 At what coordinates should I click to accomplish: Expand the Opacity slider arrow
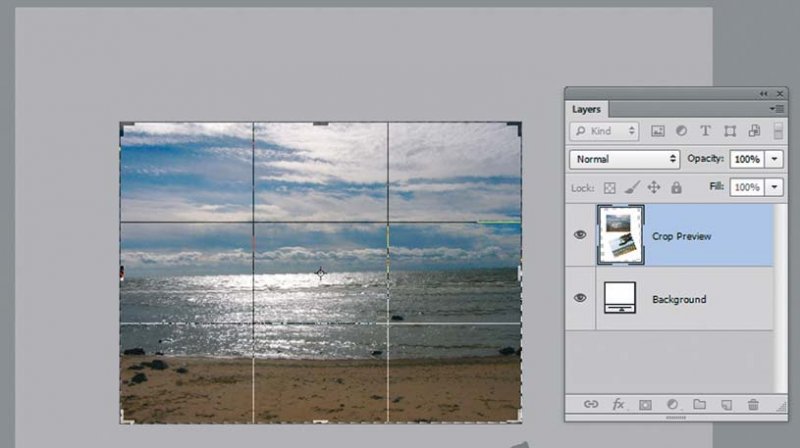pyautogui.click(x=775, y=159)
